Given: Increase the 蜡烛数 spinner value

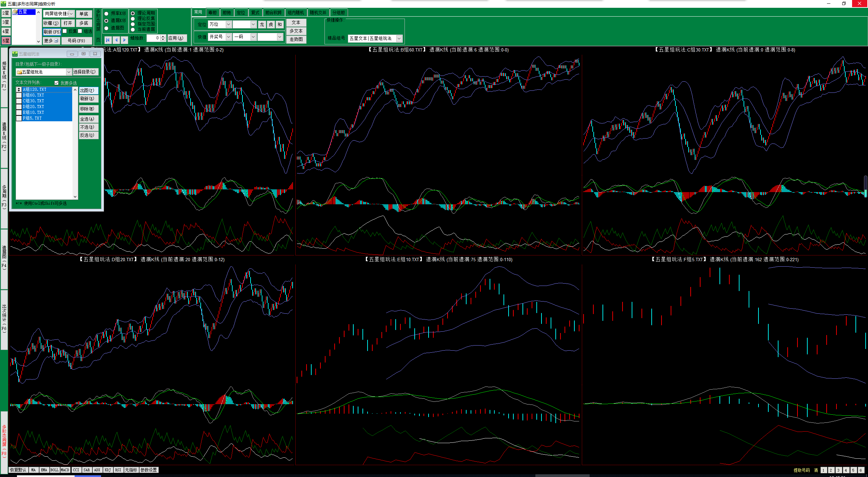Looking at the screenshot, I should (163, 36).
